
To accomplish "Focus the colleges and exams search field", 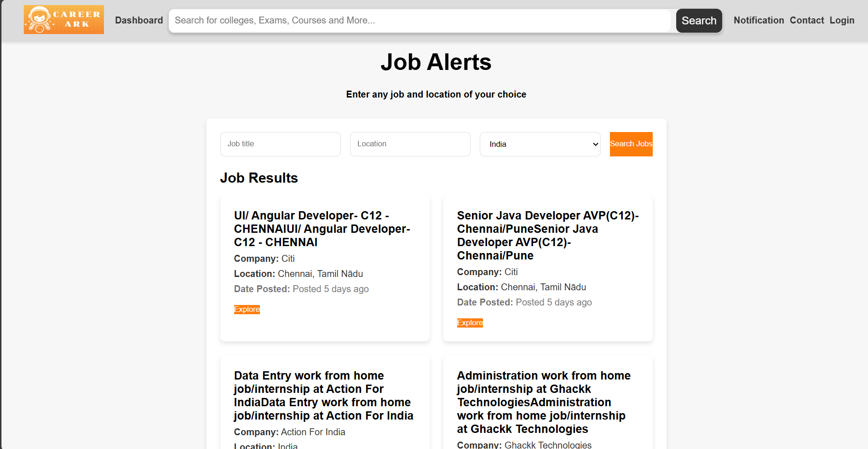I will tap(420, 21).
